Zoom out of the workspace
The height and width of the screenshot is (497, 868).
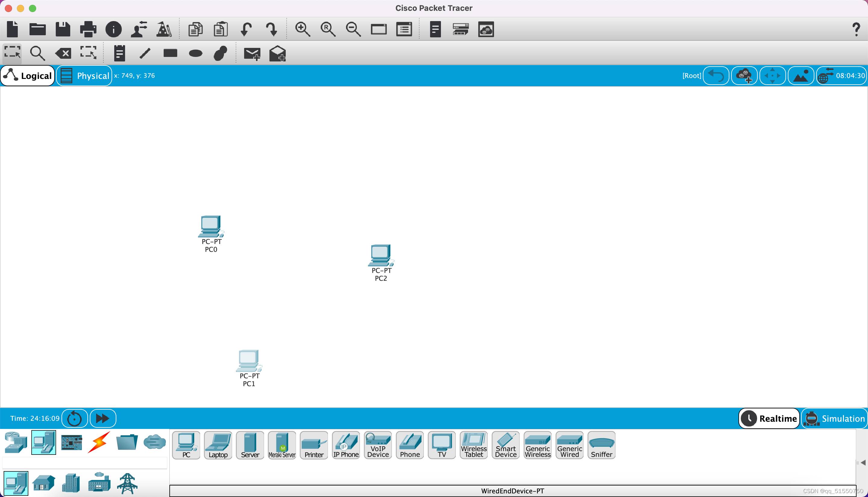click(353, 29)
